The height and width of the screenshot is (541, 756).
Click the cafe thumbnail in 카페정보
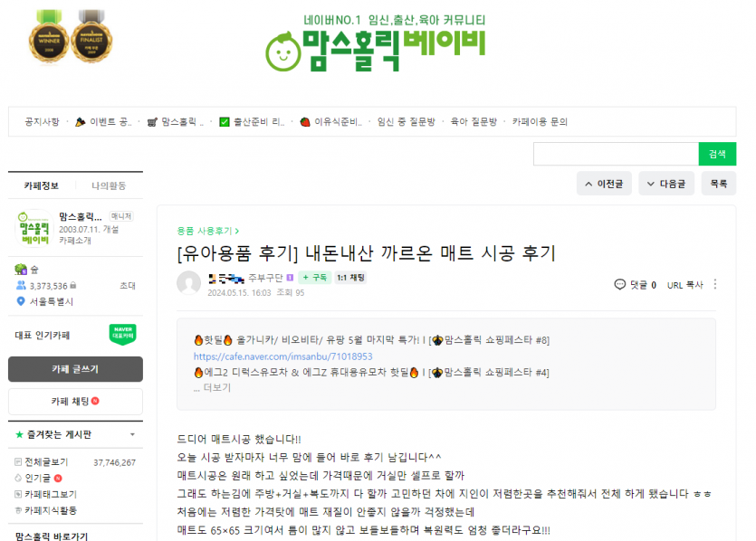point(33,228)
